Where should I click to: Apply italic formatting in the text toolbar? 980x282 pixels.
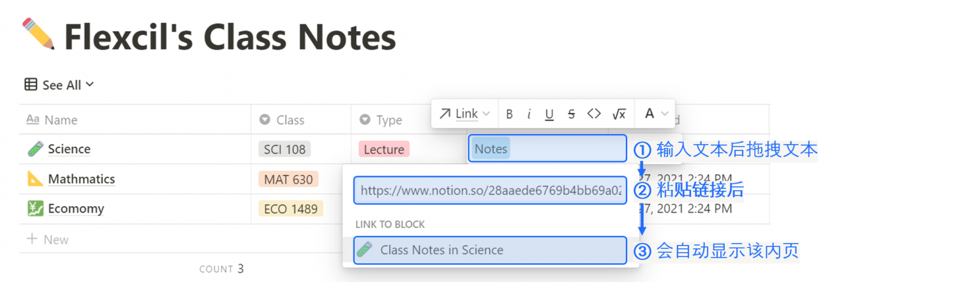coord(529,114)
